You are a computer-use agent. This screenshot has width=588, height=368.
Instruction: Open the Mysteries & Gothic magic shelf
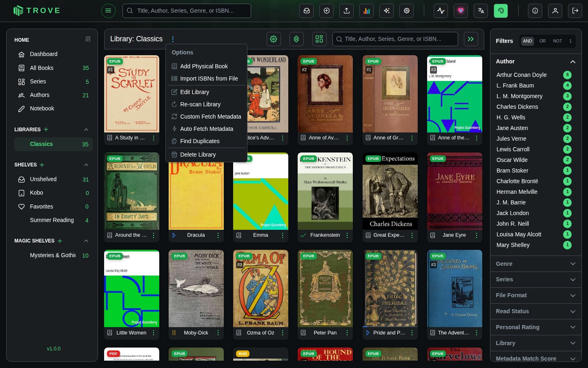pos(53,255)
